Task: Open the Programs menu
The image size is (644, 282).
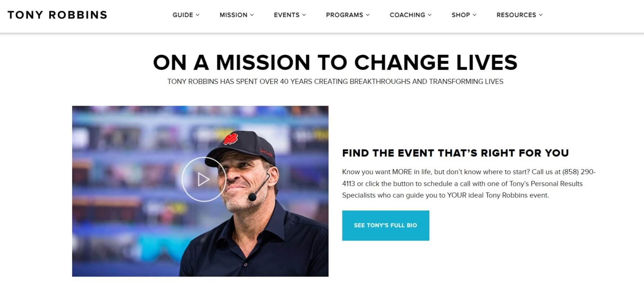Action: [x=348, y=15]
